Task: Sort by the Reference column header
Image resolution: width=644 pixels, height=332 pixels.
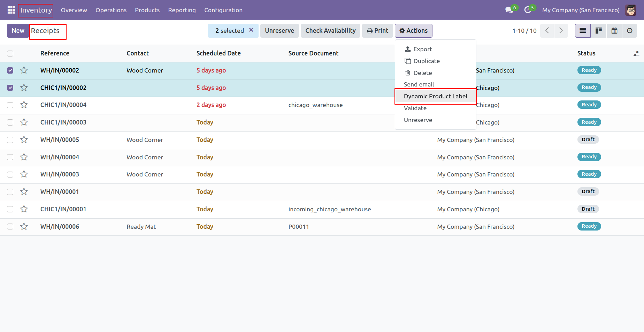Action: pos(55,53)
